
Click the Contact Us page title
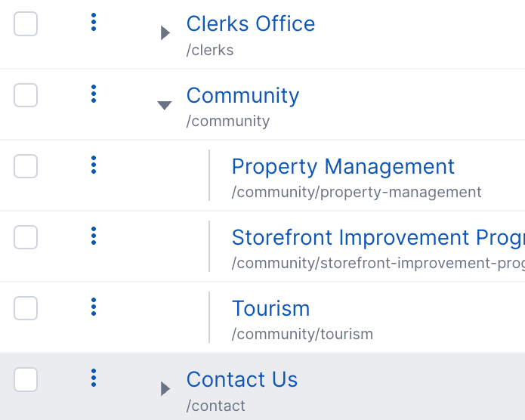coord(242,379)
